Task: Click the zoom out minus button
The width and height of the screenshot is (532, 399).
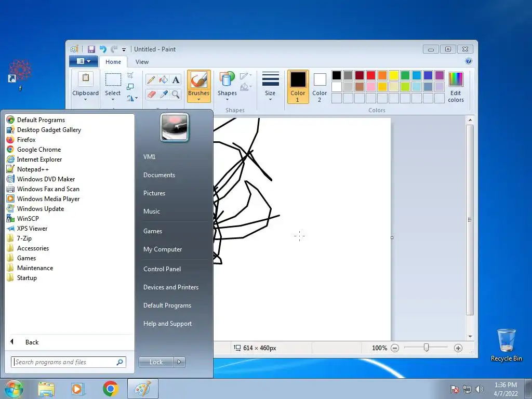Action: point(395,348)
